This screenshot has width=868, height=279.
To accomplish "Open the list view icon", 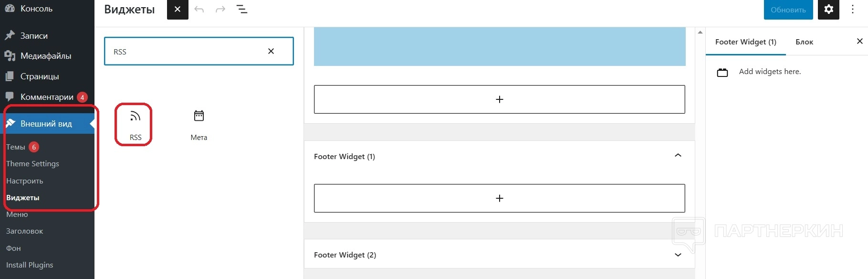I will 242,10.
